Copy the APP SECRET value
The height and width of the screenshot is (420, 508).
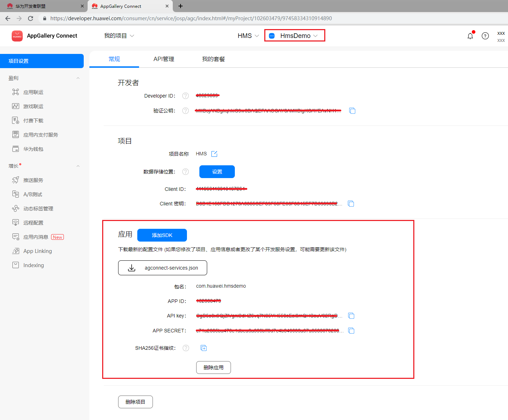[x=351, y=331]
